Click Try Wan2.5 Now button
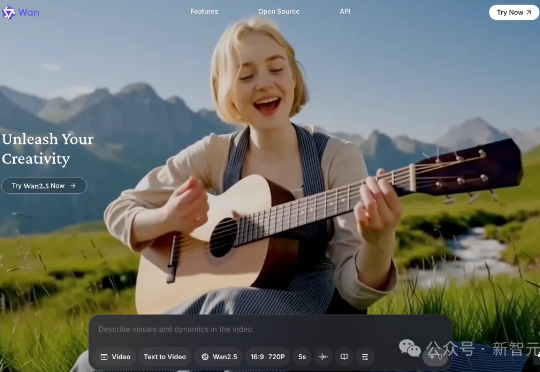 (x=44, y=186)
